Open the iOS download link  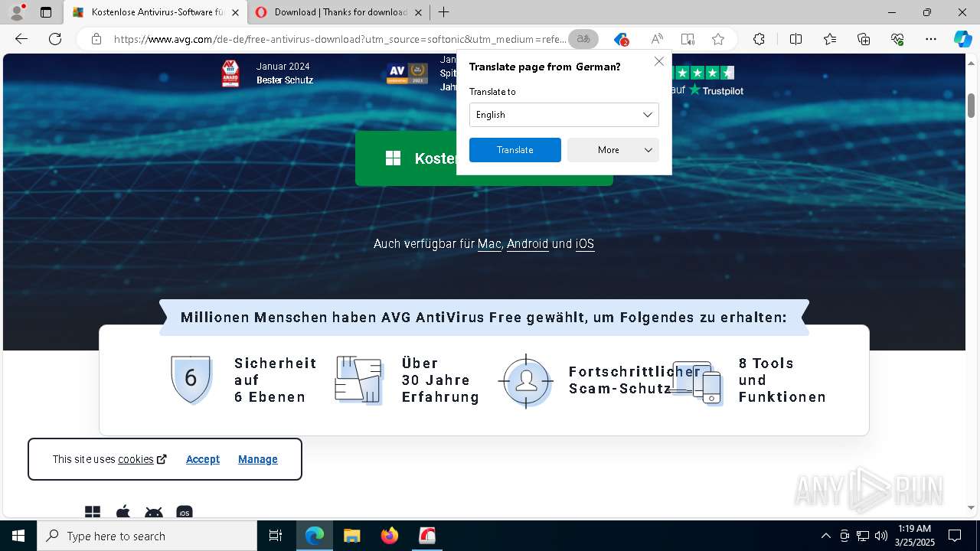(x=585, y=244)
